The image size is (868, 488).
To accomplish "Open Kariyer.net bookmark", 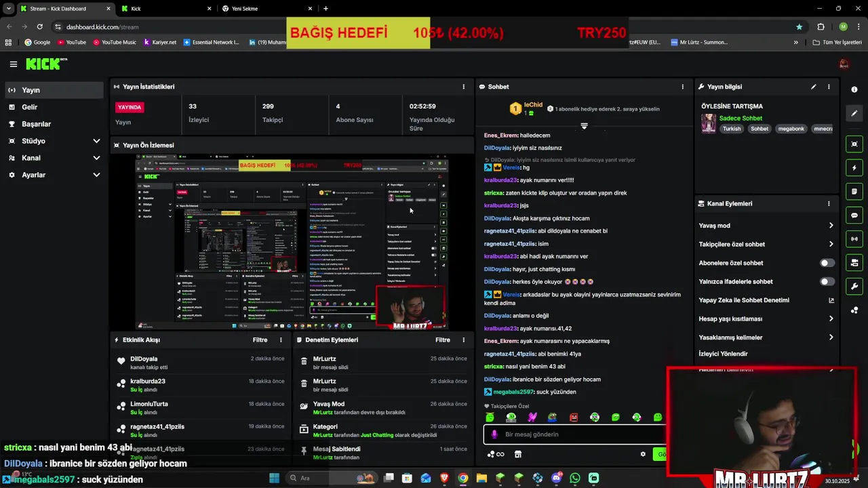I will [159, 42].
